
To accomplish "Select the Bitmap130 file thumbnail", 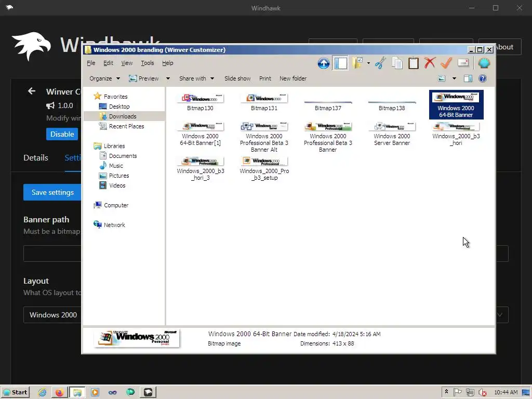I will tap(200, 102).
